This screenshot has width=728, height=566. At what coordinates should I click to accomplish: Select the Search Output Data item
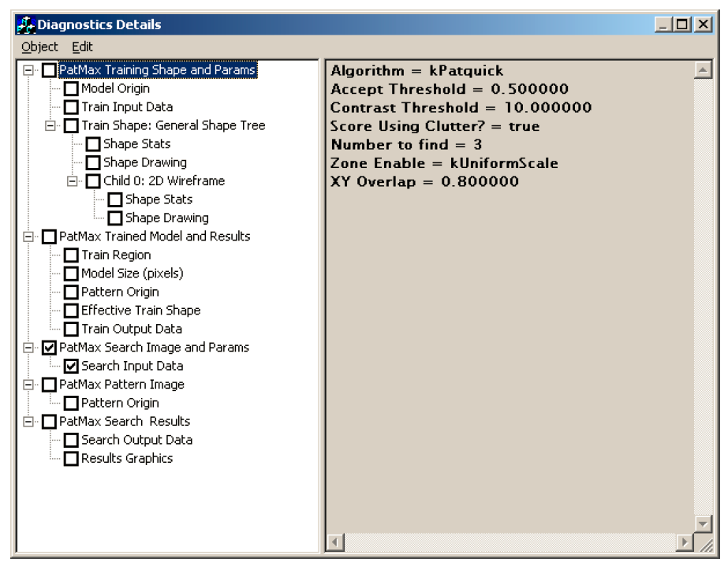point(136,440)
